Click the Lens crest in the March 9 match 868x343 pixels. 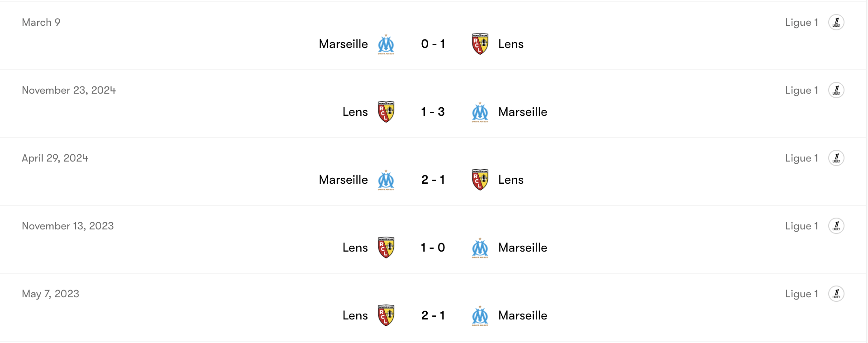click(480, 44)
